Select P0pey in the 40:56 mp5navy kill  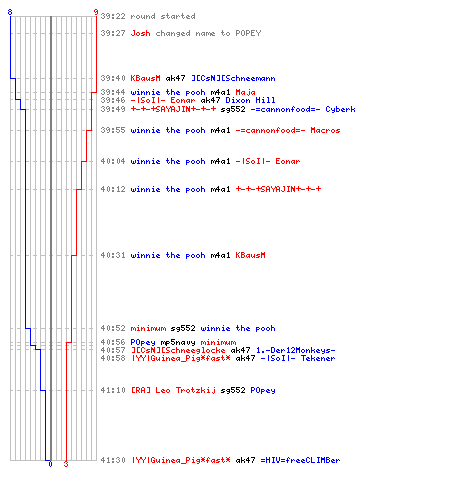click(x=143, y=342)
